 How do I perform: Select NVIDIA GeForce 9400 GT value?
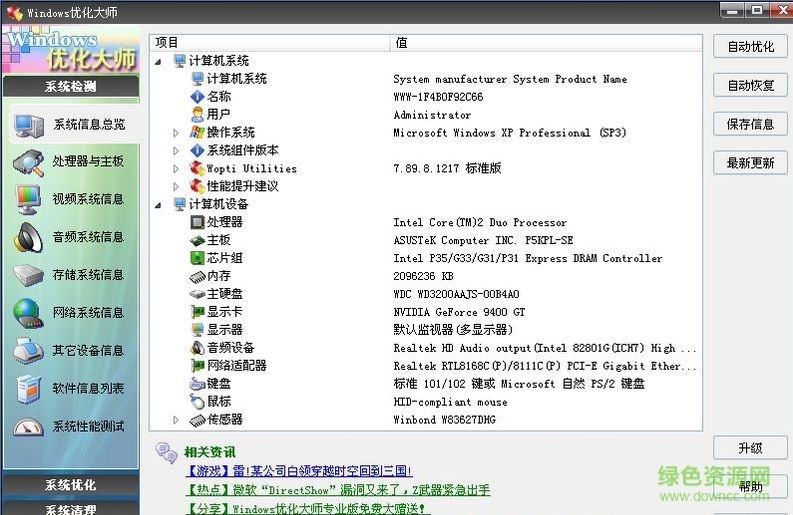click(x=459, y=312)
